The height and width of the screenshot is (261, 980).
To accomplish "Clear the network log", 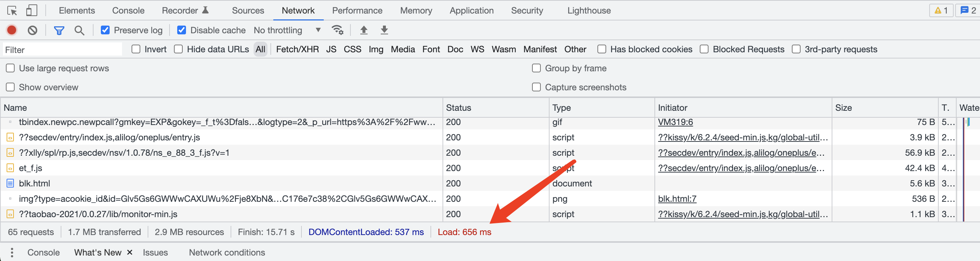I will tap(33, 30).
